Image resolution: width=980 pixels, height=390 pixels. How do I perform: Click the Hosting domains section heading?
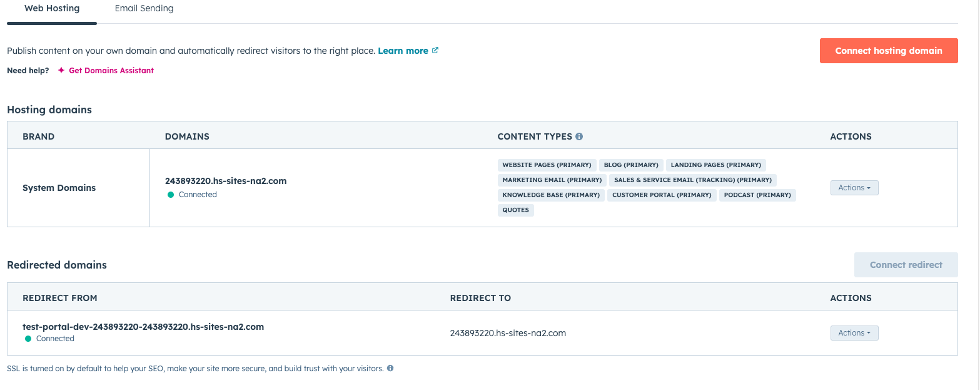[49, 110]
